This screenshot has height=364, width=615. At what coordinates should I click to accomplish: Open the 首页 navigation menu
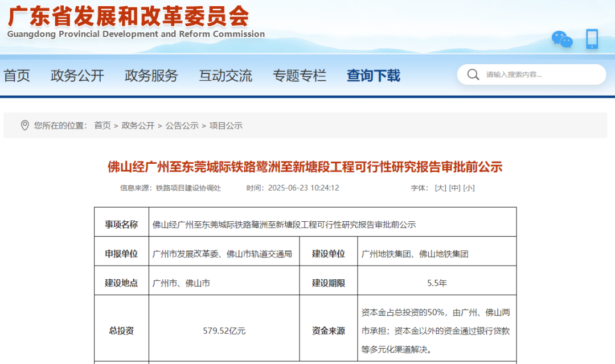[x=17, y=76]
